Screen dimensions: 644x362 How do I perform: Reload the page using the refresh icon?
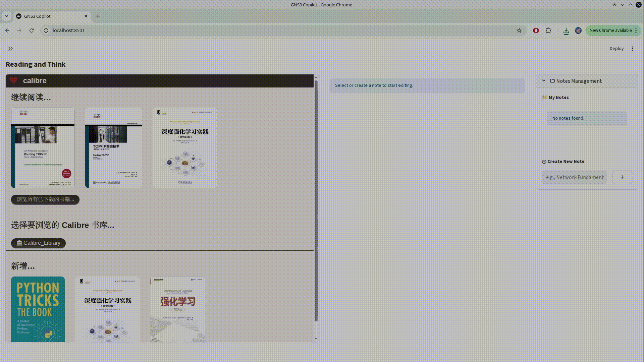[x=32, y=31]
